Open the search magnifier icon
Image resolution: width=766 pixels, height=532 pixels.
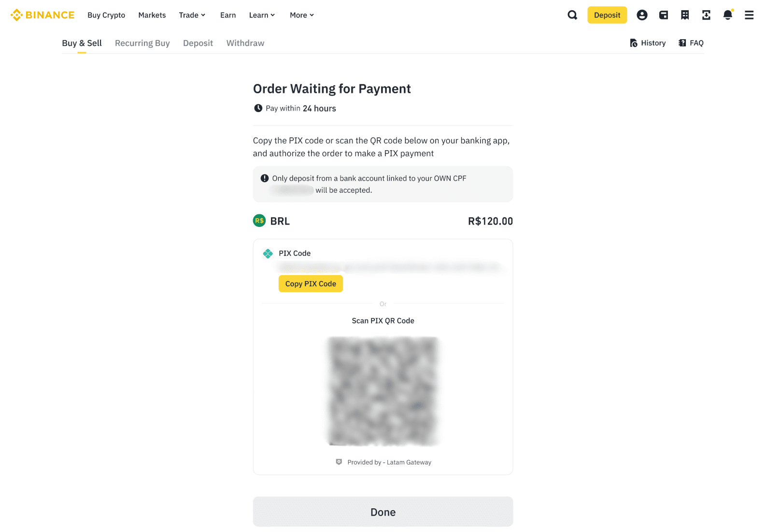pyautogui.click(x=572, y=15)
